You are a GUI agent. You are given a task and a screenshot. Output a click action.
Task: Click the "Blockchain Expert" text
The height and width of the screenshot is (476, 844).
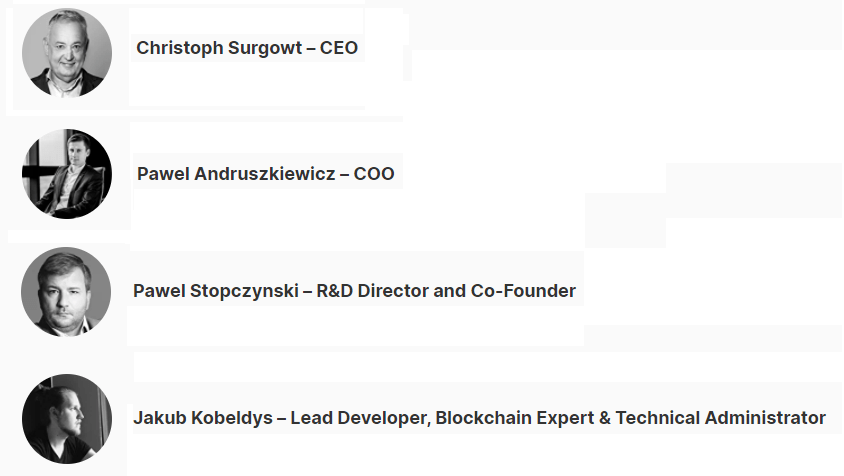coord(515,418)
